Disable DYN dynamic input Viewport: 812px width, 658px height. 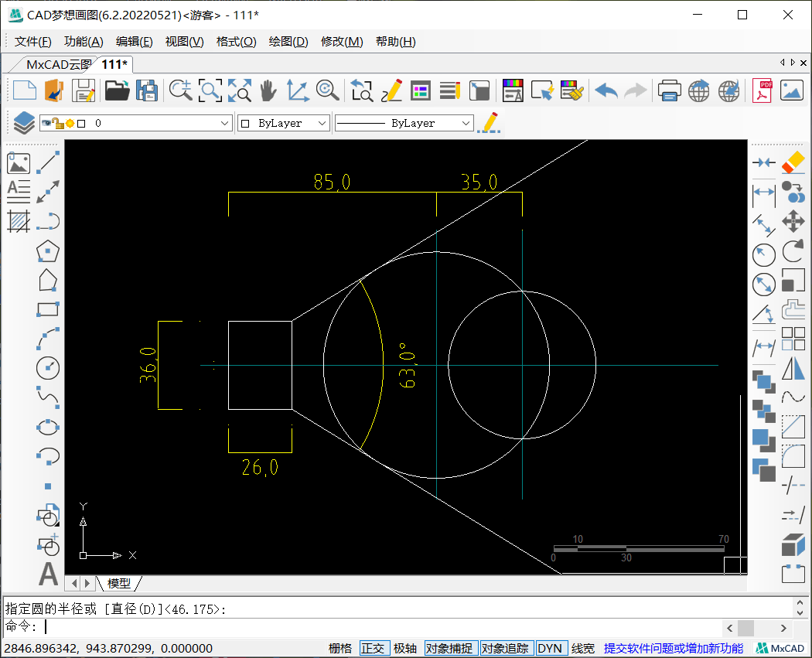(x=550, y=649)
